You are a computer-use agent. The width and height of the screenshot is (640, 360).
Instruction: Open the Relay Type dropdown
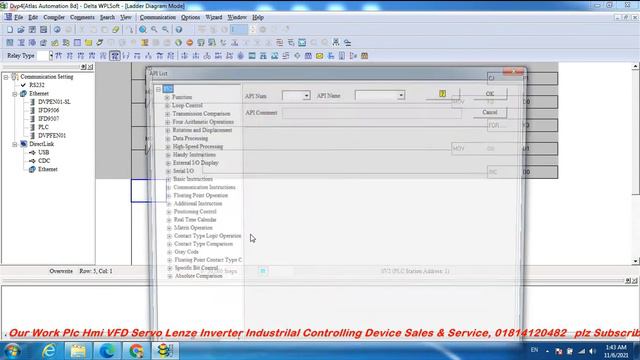[x=51, y=56]
